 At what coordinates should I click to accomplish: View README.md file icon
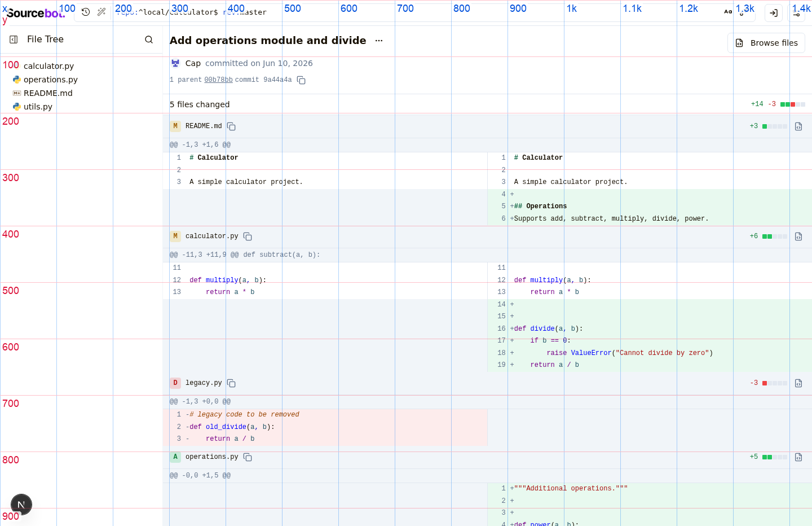[x=798, y=126]
